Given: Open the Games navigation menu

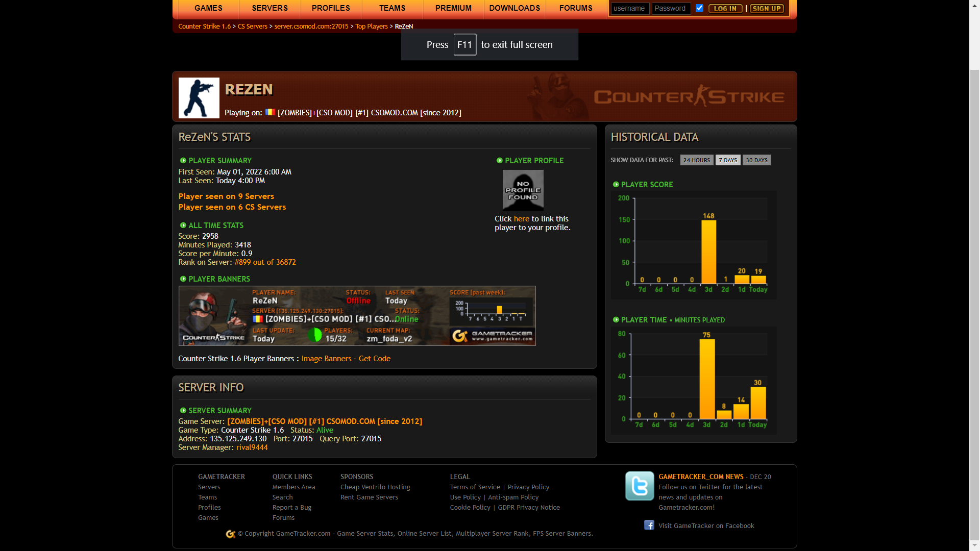Looking at the screenshot, I should point(208,8).
